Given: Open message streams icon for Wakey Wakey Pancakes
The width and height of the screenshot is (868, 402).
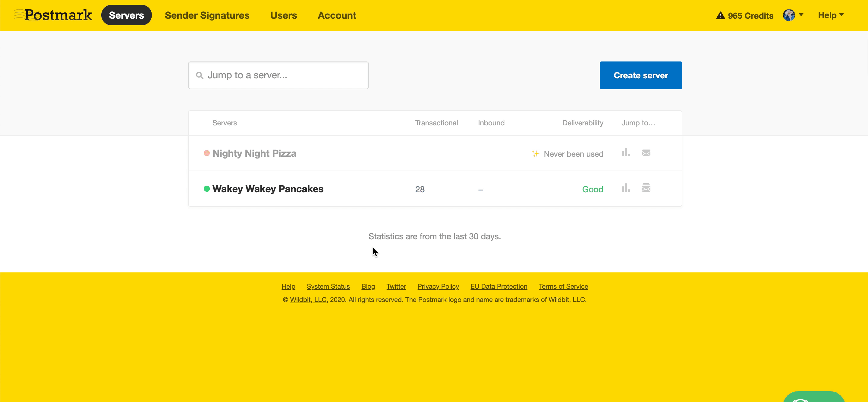Looking at the screenshot, I should [x=646, y=188].
